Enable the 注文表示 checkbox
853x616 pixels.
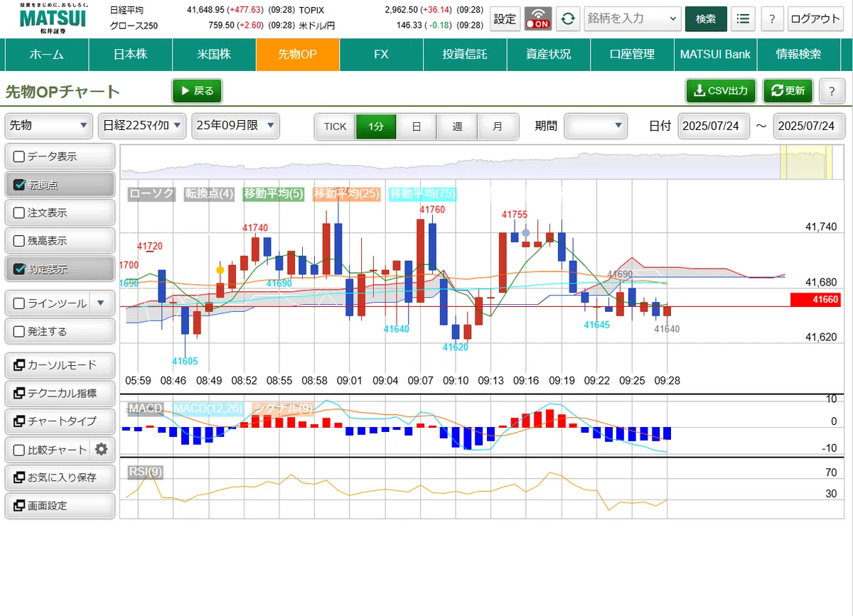(x=19, y=212)
